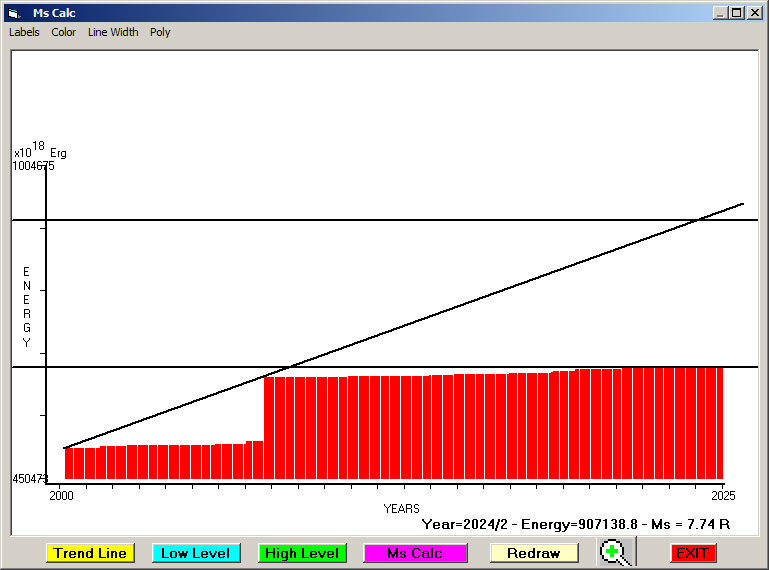Click the Year/Energy/Ms status readout text
The width and height of the screenshot is (769, 570).
[x=575, y=523]
